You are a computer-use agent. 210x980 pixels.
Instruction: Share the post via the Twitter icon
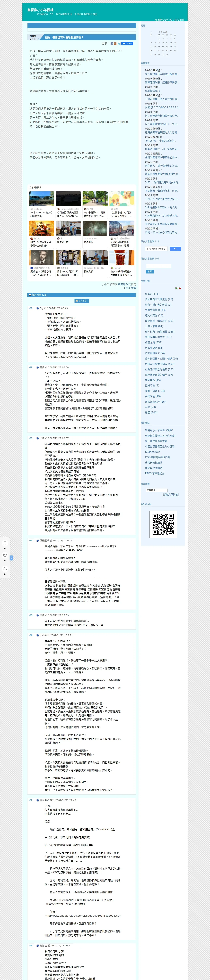119,44
